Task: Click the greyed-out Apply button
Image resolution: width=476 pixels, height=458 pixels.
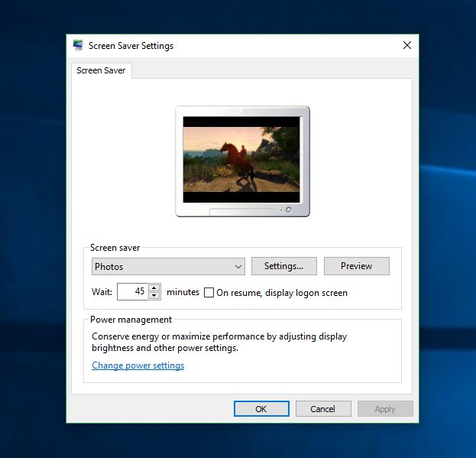Action: click(x=385, y=409)
